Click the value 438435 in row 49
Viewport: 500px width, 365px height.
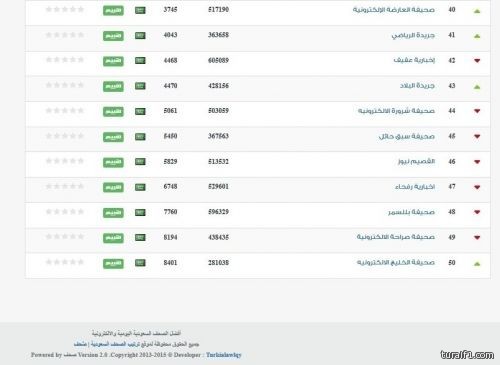pos(218,237)
